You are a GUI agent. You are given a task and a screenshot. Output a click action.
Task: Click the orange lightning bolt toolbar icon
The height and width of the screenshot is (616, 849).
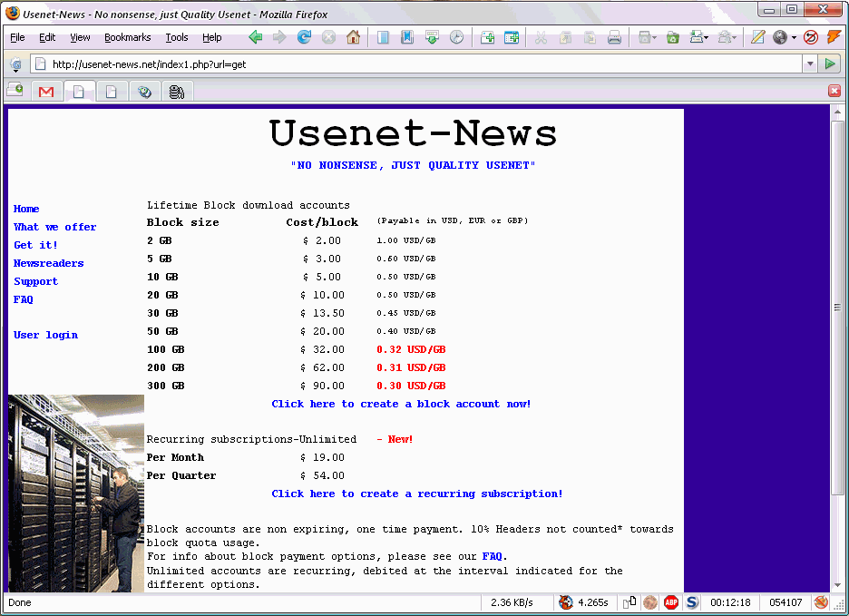[834, 37]
